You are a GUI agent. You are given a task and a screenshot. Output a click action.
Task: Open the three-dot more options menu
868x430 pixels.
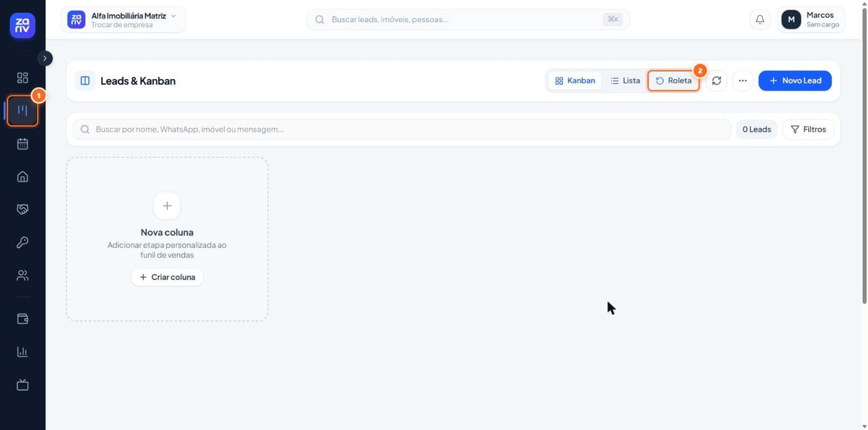click(x=743, y=81)
